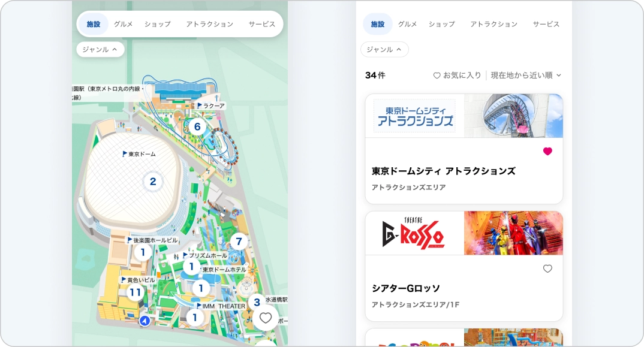
Task: Click map marker 11 on the yellow building
Action: (134, 292)
